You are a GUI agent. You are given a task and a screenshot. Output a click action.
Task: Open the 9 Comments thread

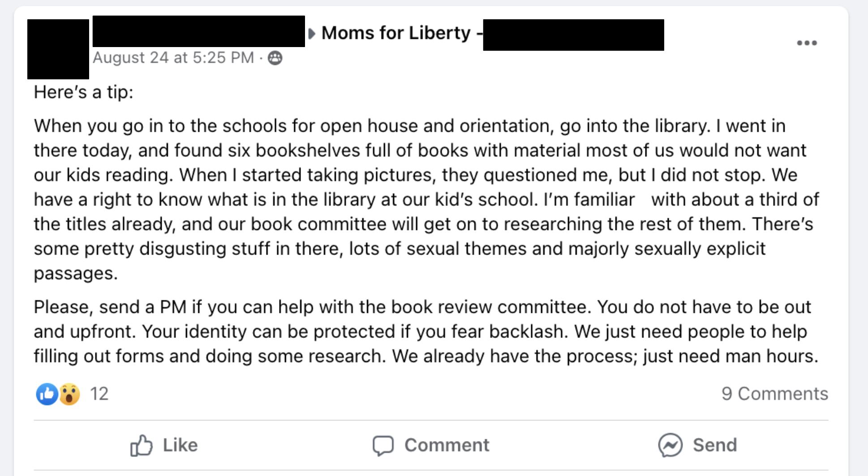click(x=775, y=394)
